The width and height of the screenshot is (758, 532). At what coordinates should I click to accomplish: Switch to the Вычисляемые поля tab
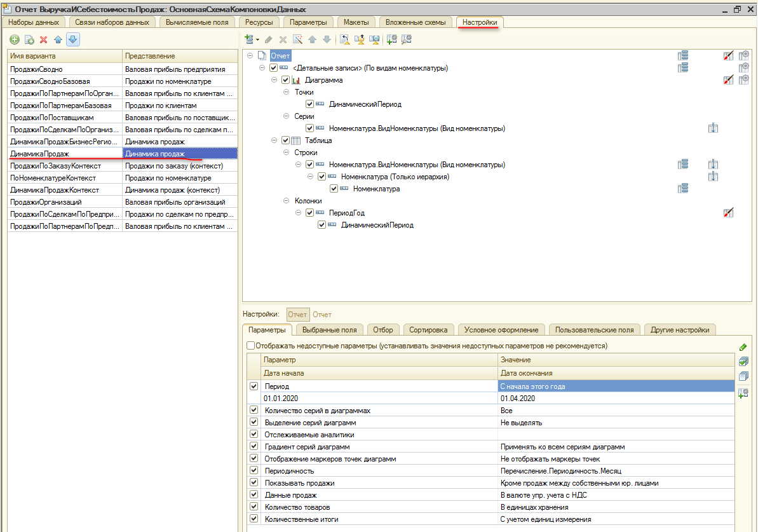(196, 22)
